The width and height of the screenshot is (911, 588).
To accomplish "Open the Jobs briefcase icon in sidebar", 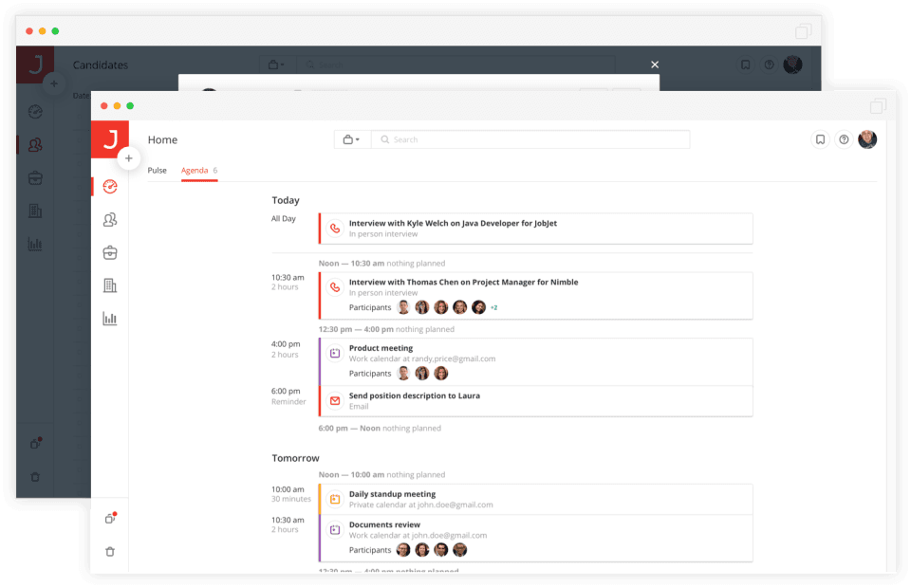I will tap(110, 252).
